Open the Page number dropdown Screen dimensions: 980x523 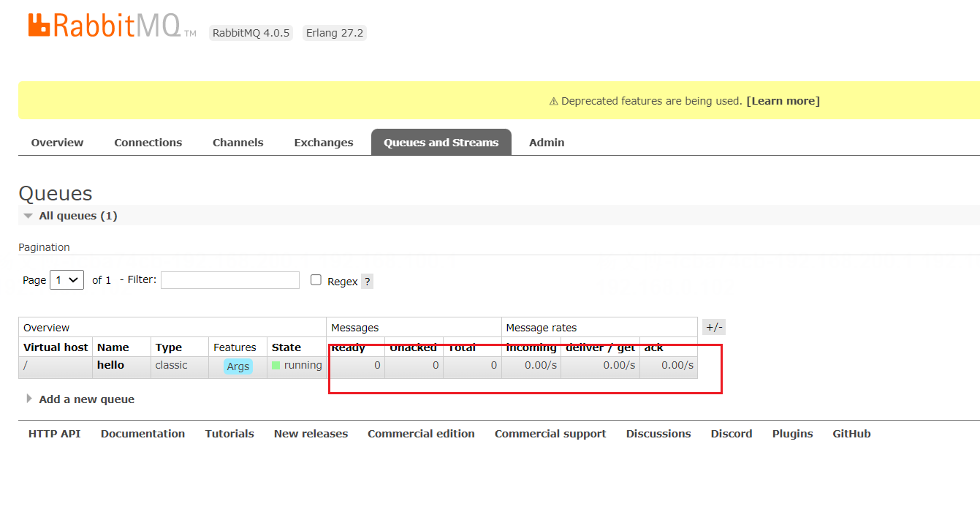67,280
